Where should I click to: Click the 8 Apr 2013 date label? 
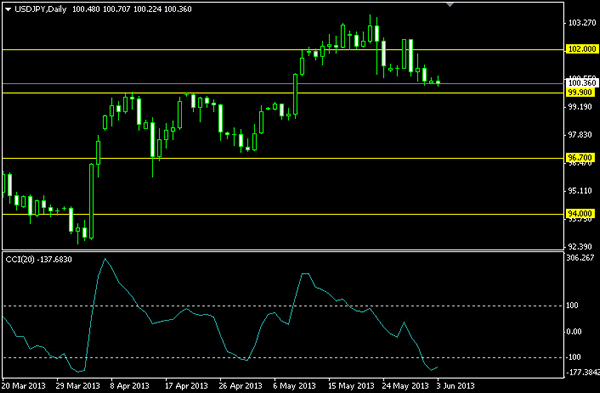coord(130,386)
